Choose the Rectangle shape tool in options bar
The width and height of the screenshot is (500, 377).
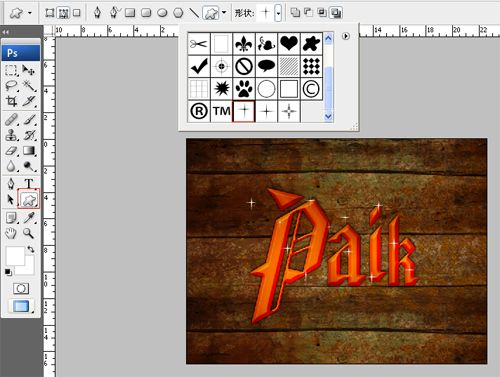pos(130,13)
